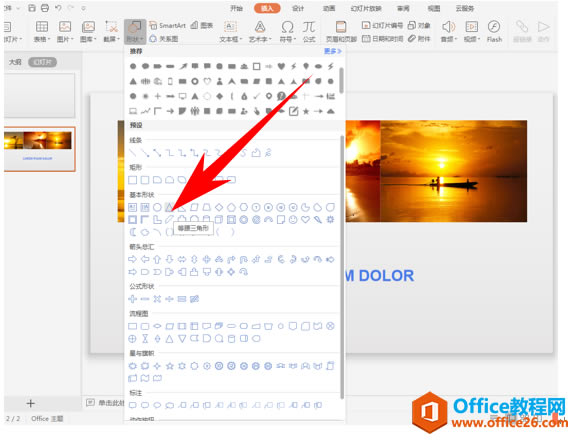Select the five-point star in stars and banners

[169, 366]
